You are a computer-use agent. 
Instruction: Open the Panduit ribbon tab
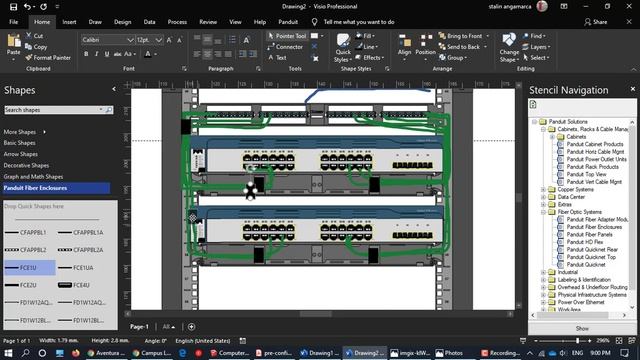pyautogui.click(x=288, y=22)
